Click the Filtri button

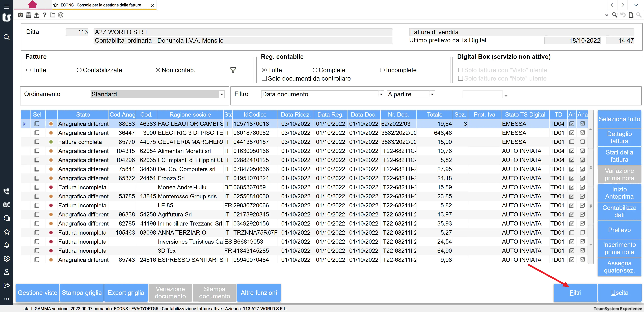point(575,293)
